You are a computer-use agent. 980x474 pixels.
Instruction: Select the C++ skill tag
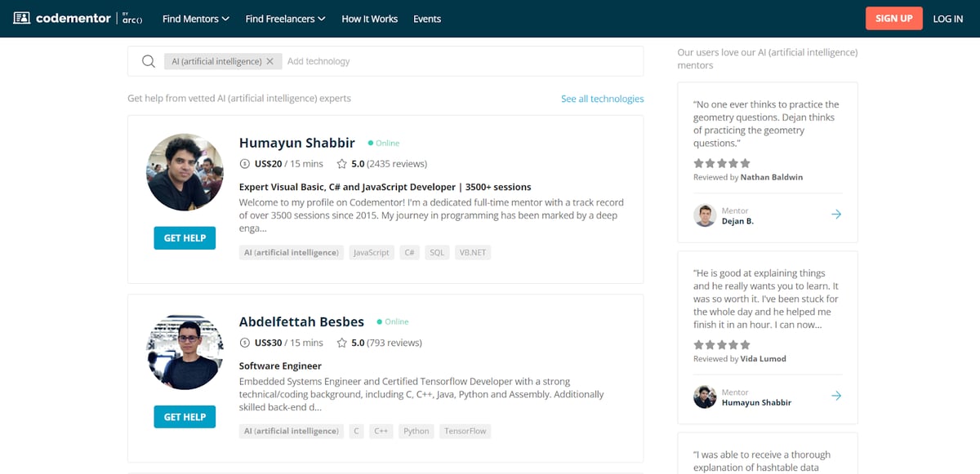[381, 431]
